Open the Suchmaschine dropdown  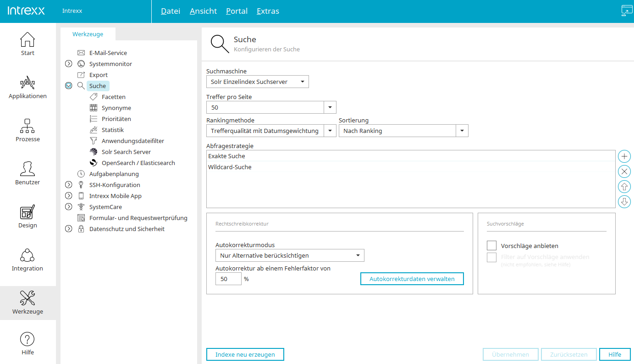point(257,82)
